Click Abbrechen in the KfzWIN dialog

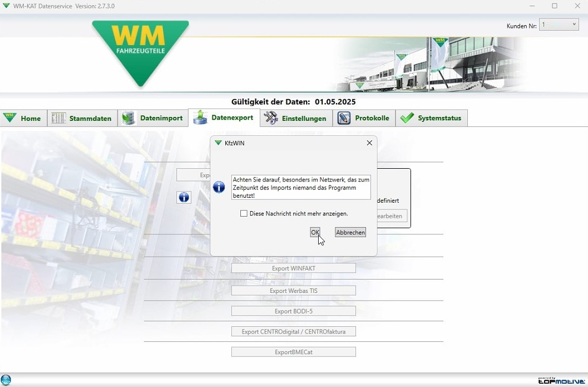(350, 232)
